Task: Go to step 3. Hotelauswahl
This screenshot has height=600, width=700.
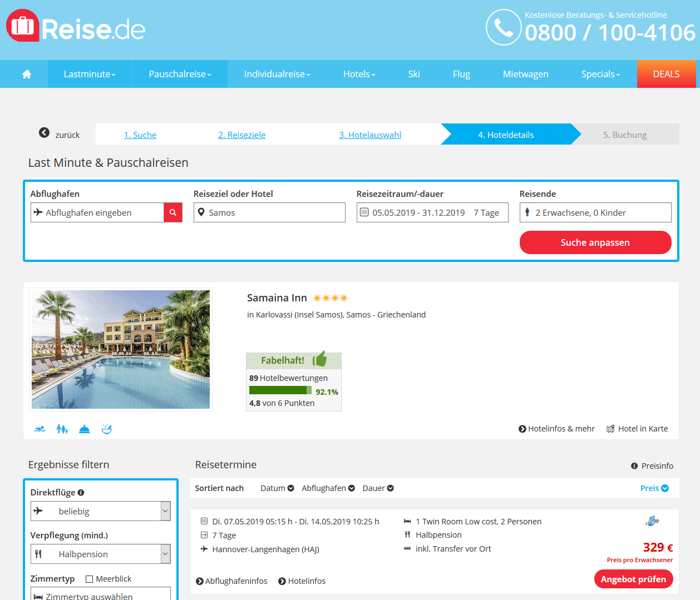Action: click(370, 135)
